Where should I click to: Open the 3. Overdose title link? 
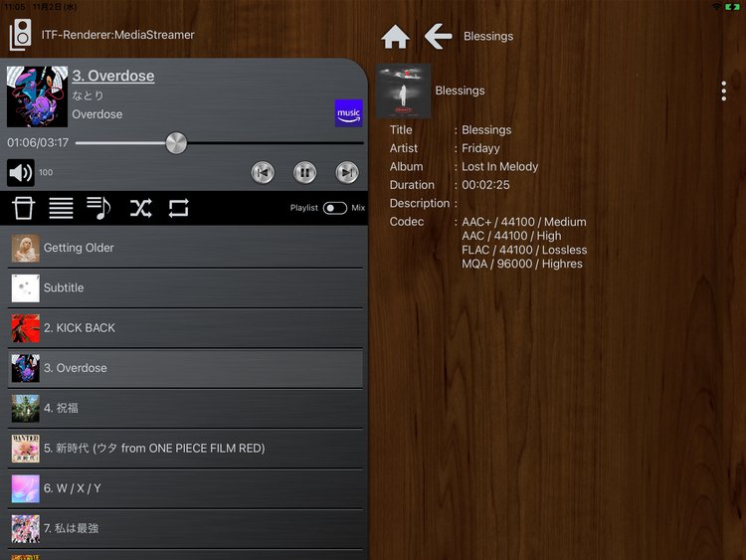point(113,77)
